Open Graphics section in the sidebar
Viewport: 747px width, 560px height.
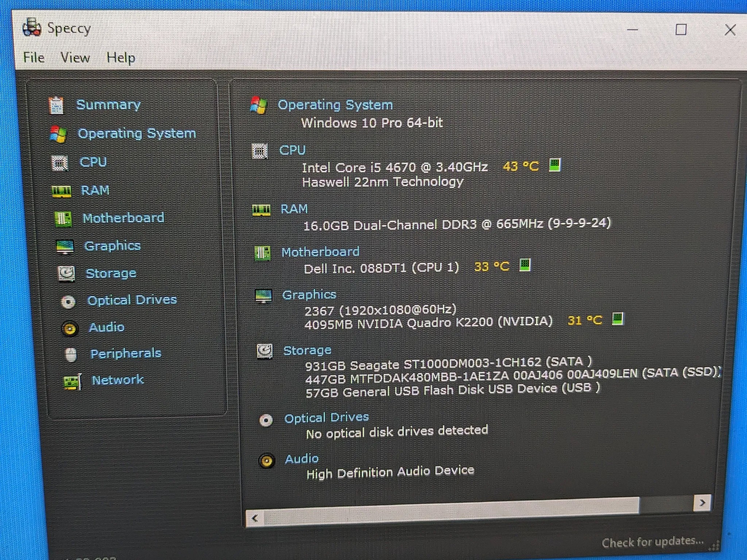pos(112,246)
